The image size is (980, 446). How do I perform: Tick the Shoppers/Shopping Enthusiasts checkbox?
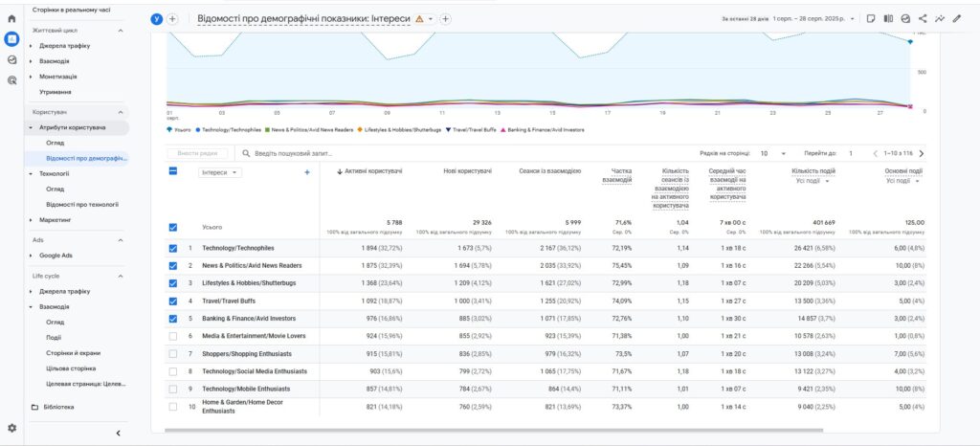point(172,354)
